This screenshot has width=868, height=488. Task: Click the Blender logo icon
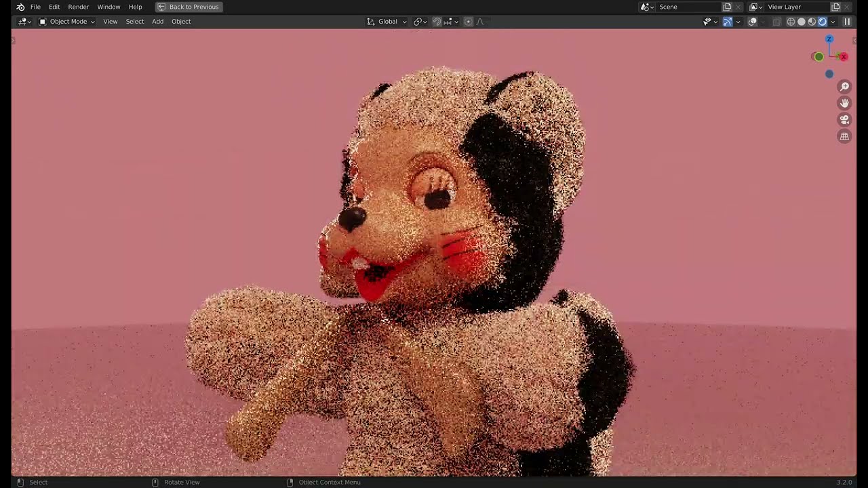pos(20,7)
